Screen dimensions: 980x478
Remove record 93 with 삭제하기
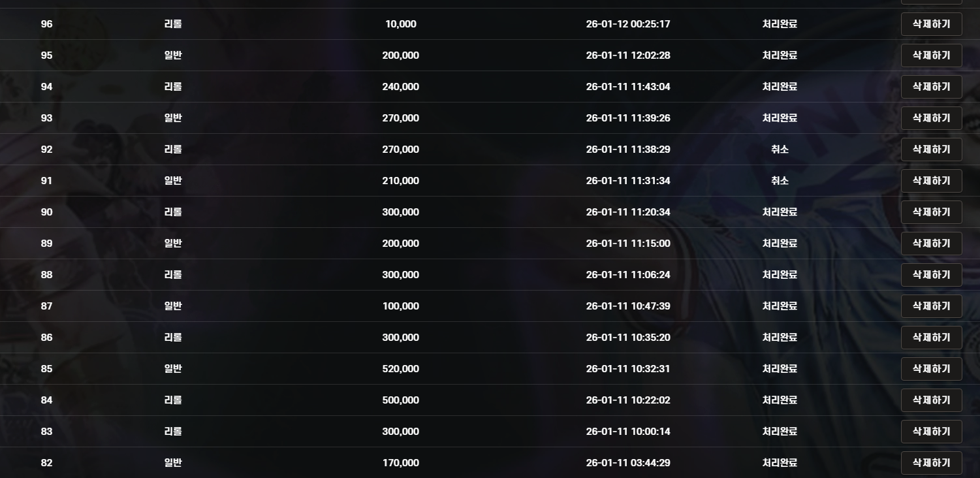pyautogui.click(x=931, y=118)
